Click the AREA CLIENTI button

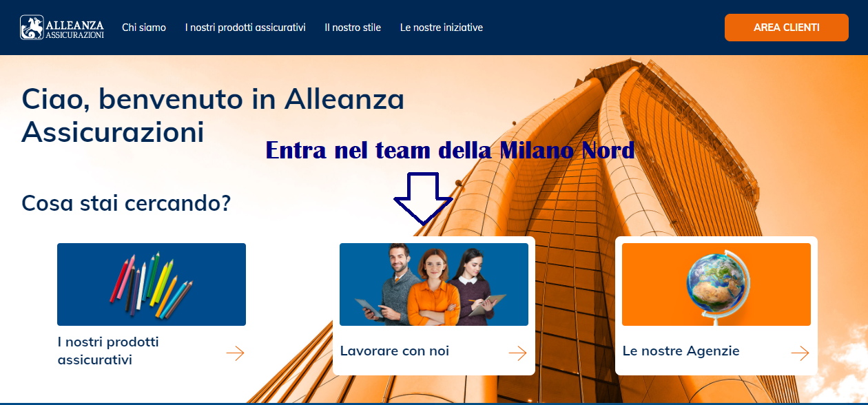click(787, 28)
